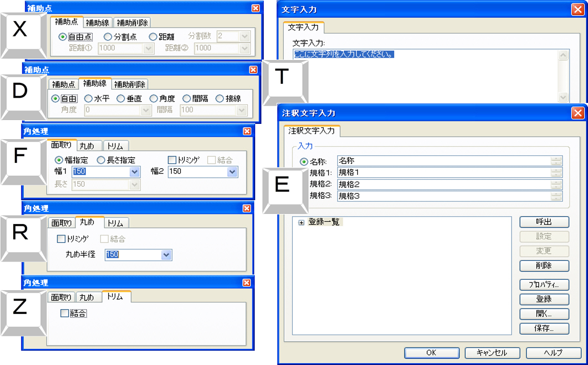Open the 丸め半径 dropdown list
The image size is (588, 365).
click(166, 255)
